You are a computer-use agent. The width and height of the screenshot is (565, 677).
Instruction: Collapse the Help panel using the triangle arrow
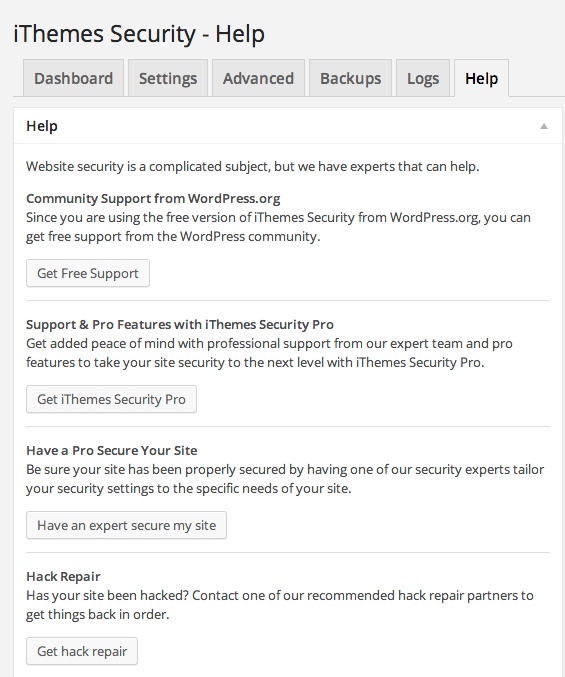(544, 126)
